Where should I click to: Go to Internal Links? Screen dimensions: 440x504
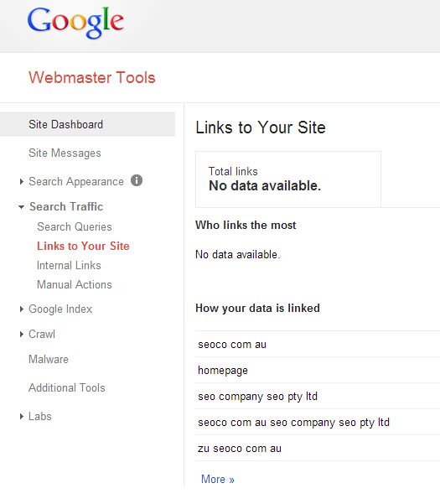pyautogui.click(x=69, y=266)
